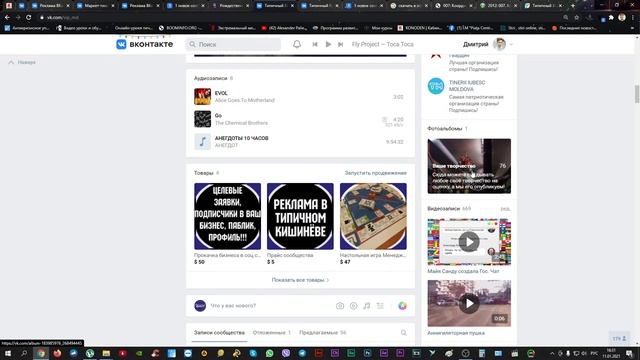The width and height of the screenshot is (640, 360).
Task: Search the wall with magnifier icon
Action: 403,333
